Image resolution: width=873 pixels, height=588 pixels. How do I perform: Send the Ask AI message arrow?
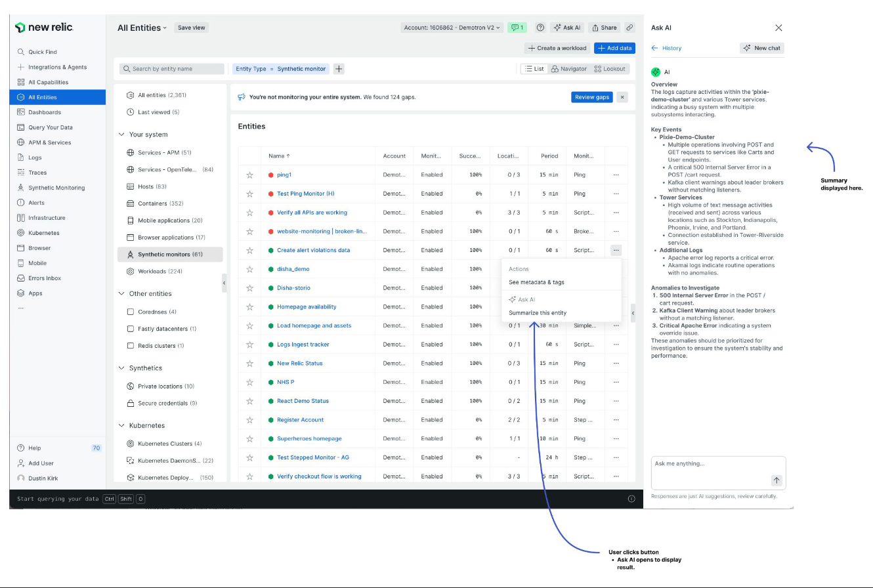pyautogui.click(x=776, y=480)
